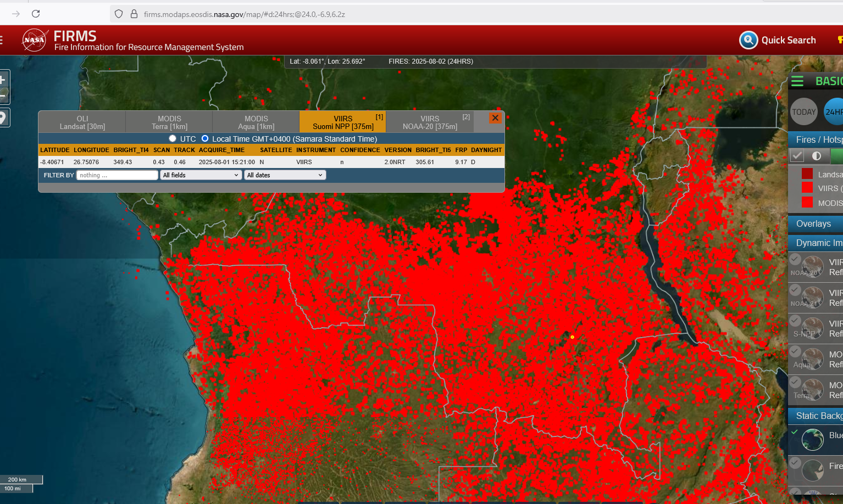Click the MODIS Aqua reflectance thumbnail
The height and width of the screenshot is (504, 843).
tap(813, 359)
